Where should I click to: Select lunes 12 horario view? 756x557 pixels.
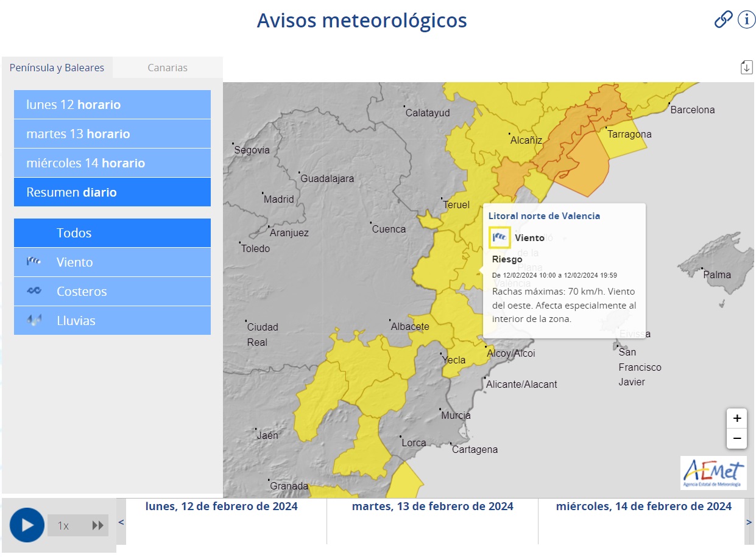point(112,105)
